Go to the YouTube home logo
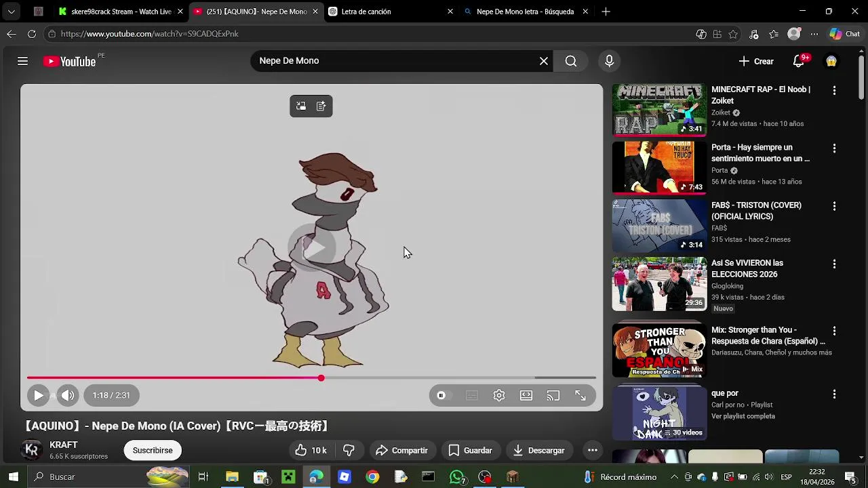The height and width of the screenshot is (488, 868). (x=69, y=62)
